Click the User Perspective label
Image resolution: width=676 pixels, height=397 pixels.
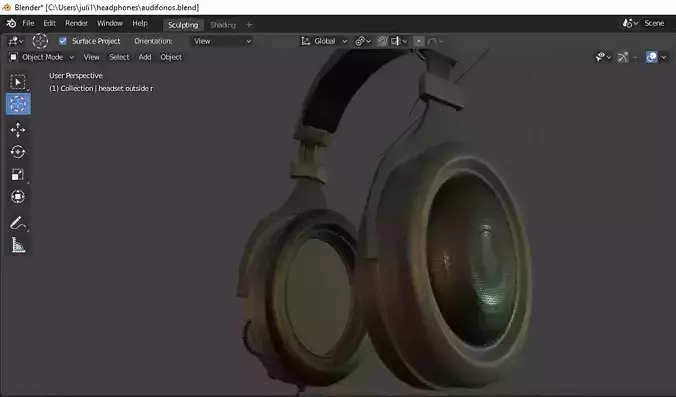76,75
